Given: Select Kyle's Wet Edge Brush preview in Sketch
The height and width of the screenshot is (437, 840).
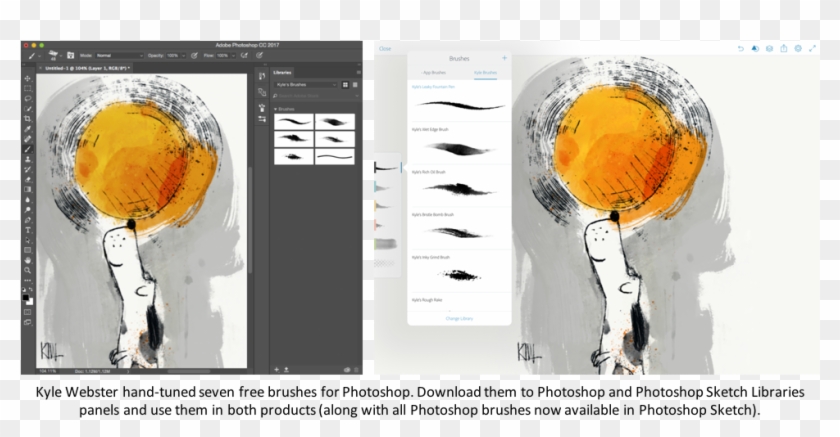Looking at the screenshot, I should coord(459,148).
